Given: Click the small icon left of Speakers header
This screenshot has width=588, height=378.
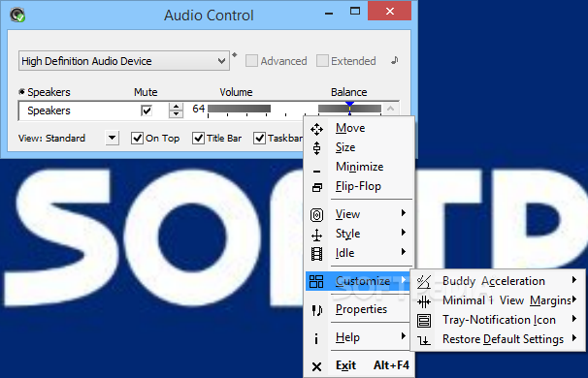Looking at the screenshot, I should click(x=21, y=91).
